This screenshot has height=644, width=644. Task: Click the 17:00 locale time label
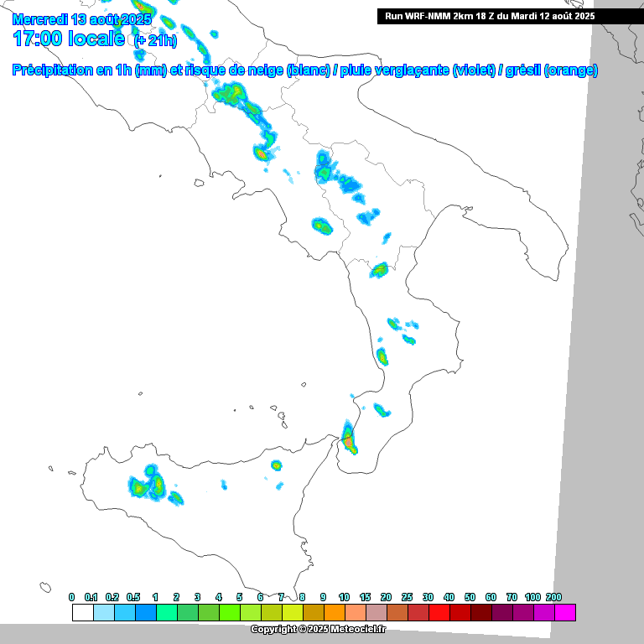point(69,39)
